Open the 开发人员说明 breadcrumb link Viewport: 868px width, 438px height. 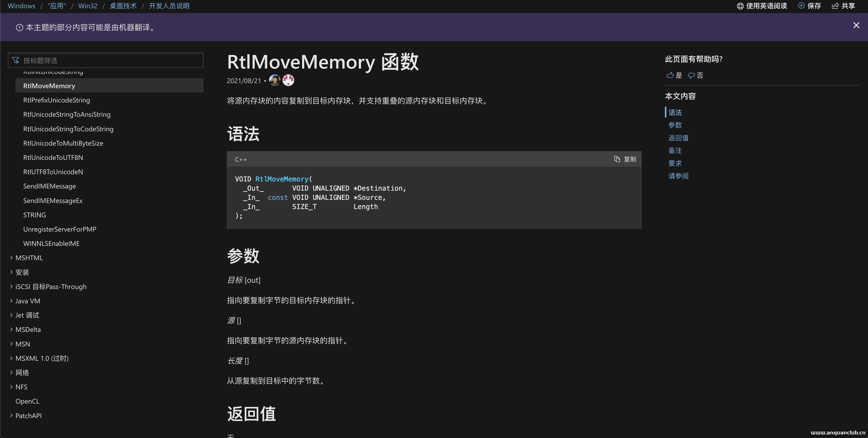[169, 6]
